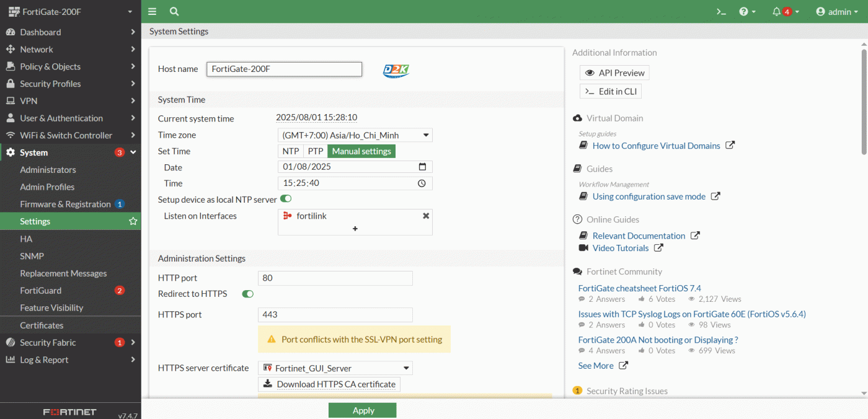Click the HTTPS port field
This screenshot has width=868, height=419.
335,315
